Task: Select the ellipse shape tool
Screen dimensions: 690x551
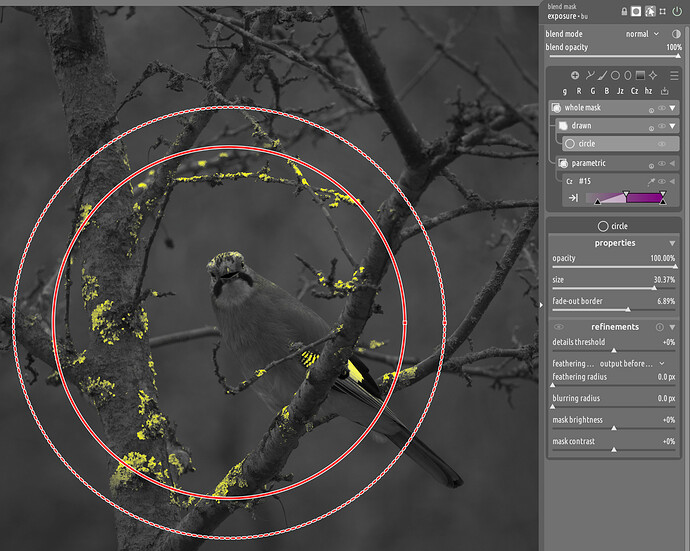Action: click(x=628, y=75)
